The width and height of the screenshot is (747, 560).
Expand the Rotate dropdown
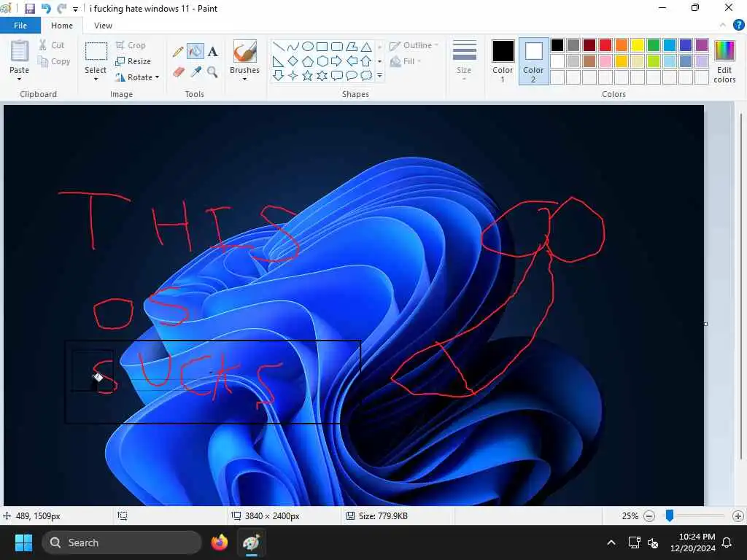(x=158, y=77)
